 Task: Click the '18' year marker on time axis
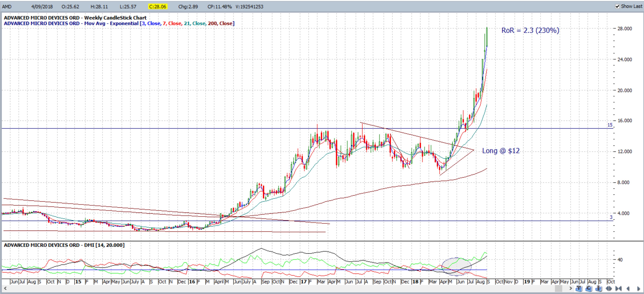(x=415, y=282)
